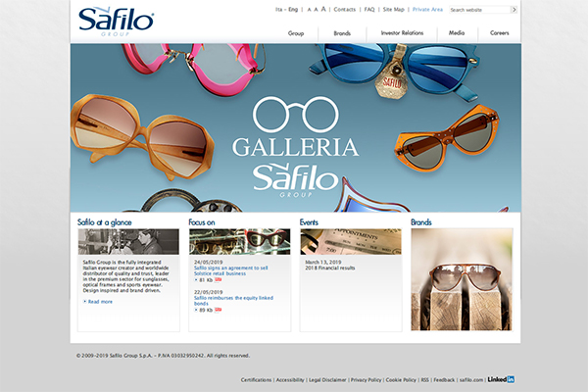Open Cookie Policy footer link
The height and width of the screenshot is (392, 588).
coord(401,380)
